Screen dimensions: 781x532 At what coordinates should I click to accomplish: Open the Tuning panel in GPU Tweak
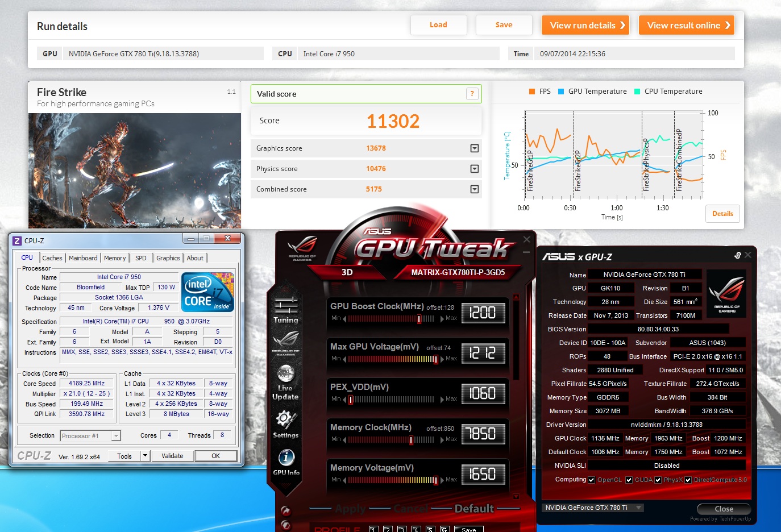tap(285, 309)
